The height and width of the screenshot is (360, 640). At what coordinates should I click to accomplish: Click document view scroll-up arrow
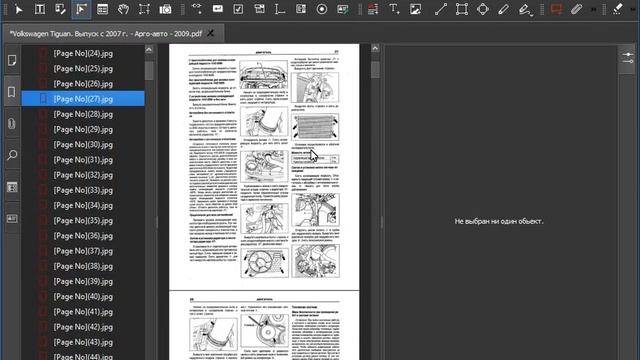coord(375,48)
